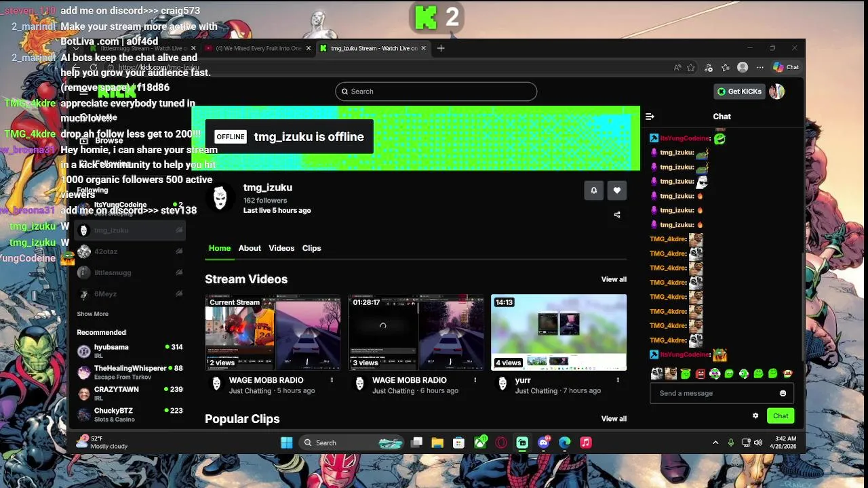
Task: Show hidden system tray icons
Action: coord(715,443)
